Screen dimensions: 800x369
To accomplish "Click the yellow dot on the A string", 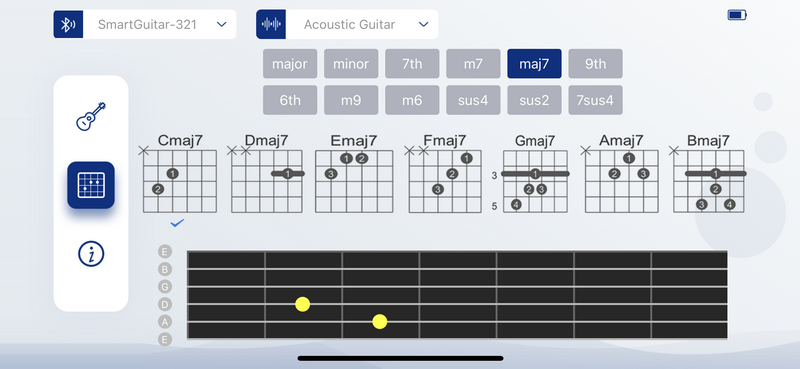I will tap(380, 322).
